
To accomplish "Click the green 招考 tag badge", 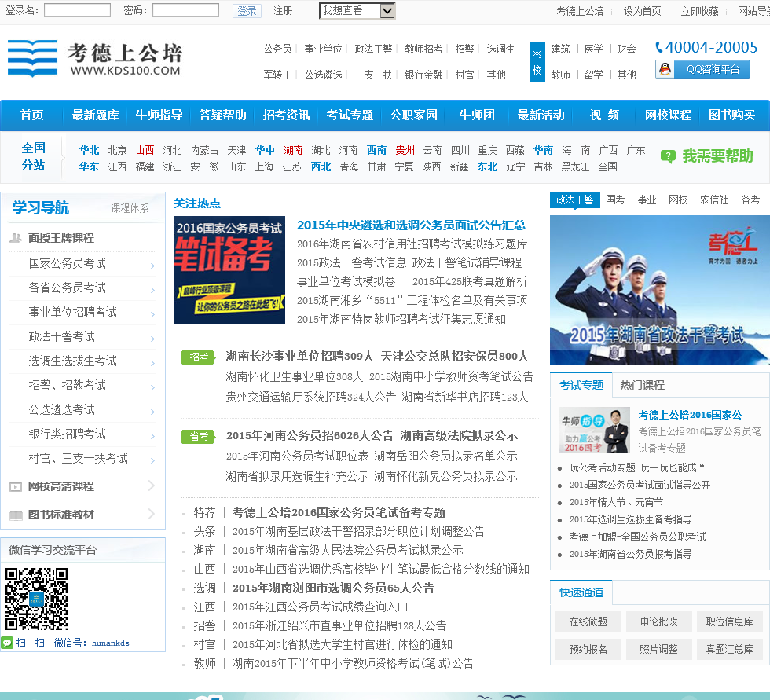I will click(x=199, y=357).
